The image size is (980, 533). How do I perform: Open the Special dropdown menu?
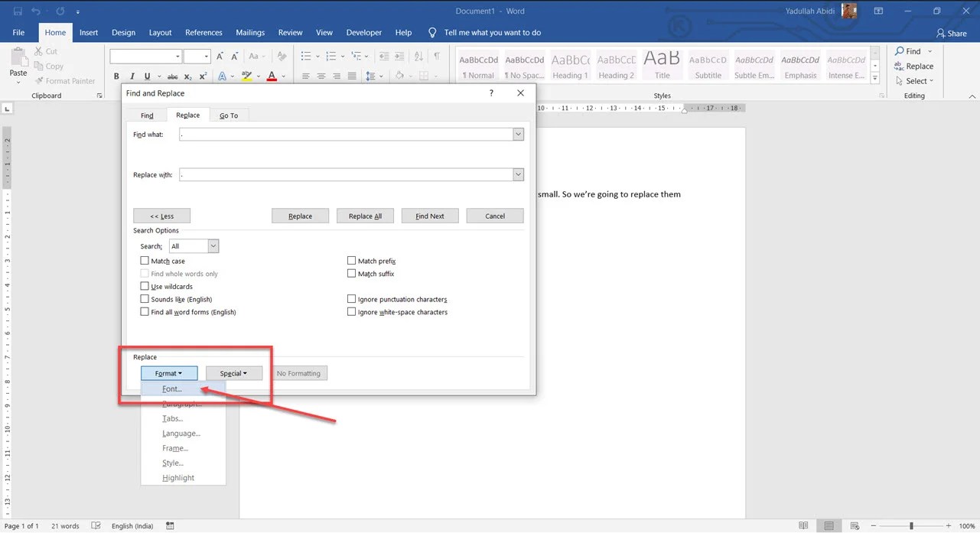click(233, 373)
